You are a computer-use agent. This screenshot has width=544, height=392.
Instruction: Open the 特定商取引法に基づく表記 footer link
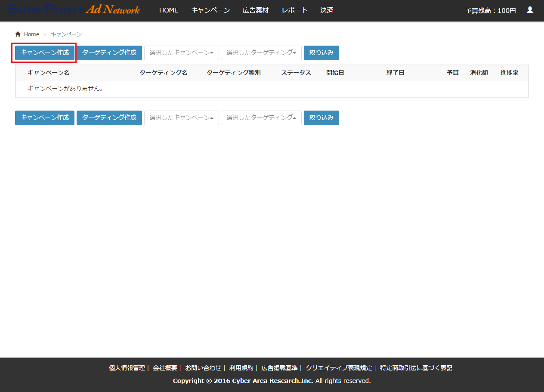[416, 368]
